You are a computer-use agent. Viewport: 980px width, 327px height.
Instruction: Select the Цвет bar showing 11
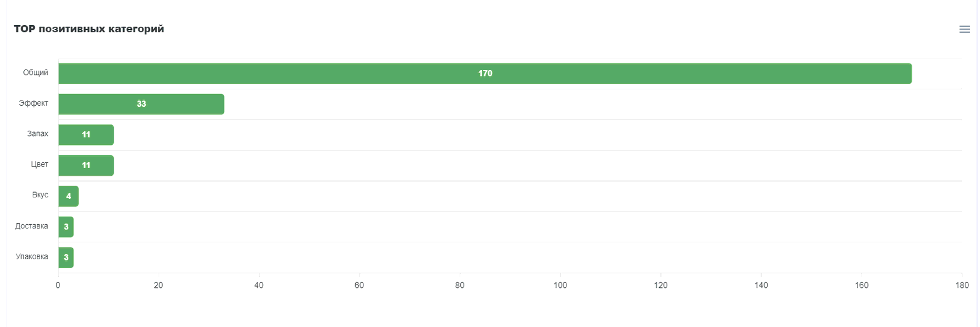[x=86, y=165]
